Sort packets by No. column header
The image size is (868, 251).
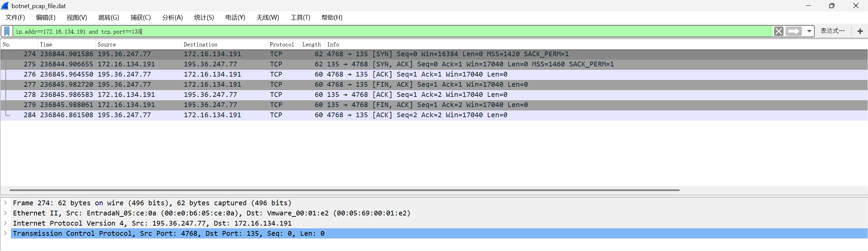pos(19,44)
